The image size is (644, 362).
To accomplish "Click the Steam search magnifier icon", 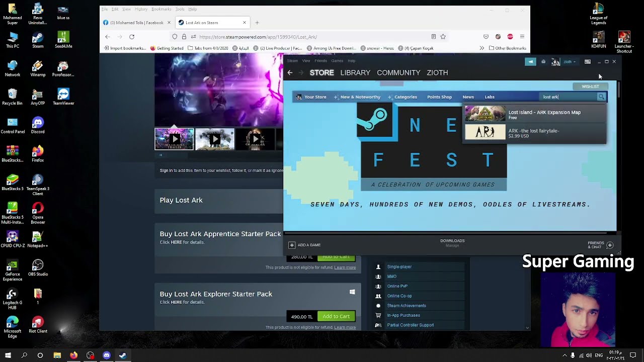I will pyautogui.click(x=601, y=97).
